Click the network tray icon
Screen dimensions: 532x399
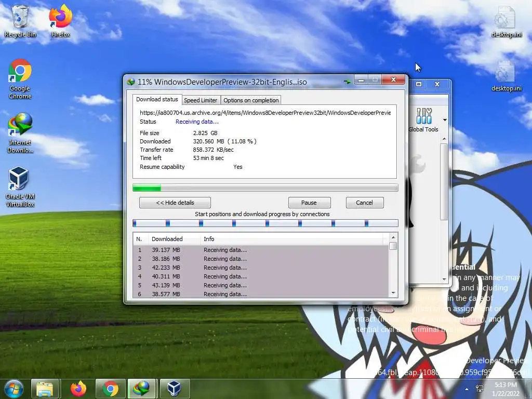[480, 389]
